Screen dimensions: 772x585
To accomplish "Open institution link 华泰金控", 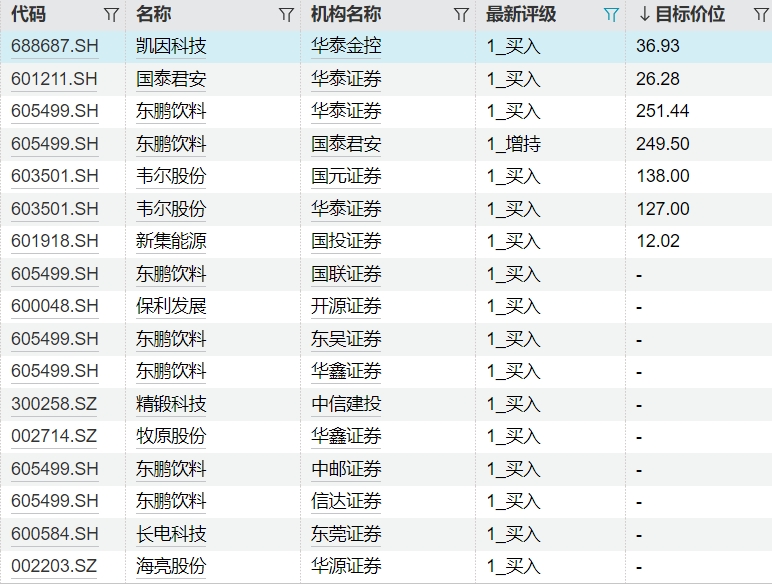I will [x=346, y=46].
